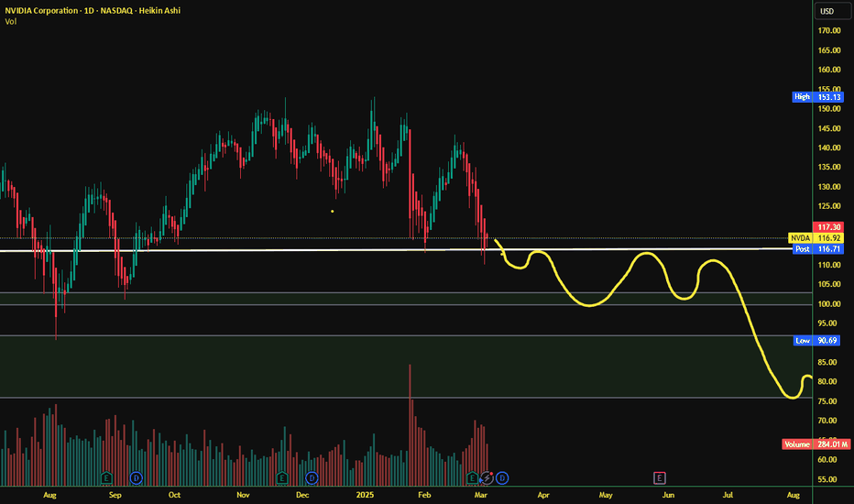Click the tallest red volume bar in late January
Viewport: 854px width, 504px height.
coord(410,425)
